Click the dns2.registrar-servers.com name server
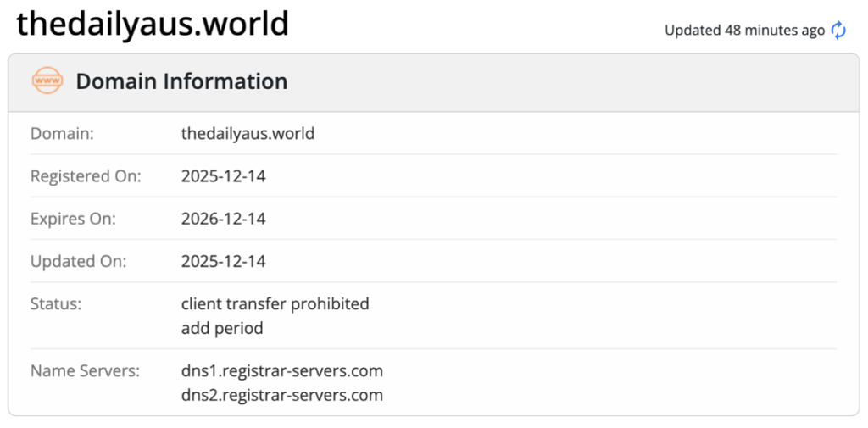Viewport: 868px width, 428px height. (281, 395)
